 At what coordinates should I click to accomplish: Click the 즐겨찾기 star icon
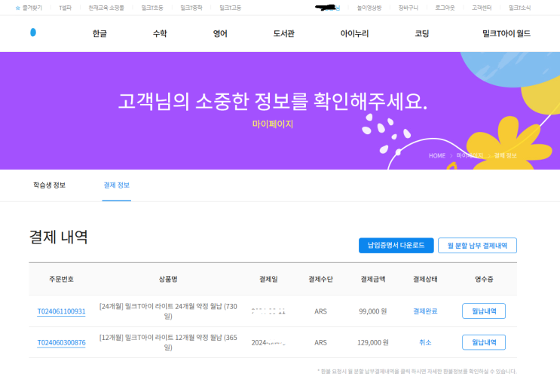click(x=17, y=8)
